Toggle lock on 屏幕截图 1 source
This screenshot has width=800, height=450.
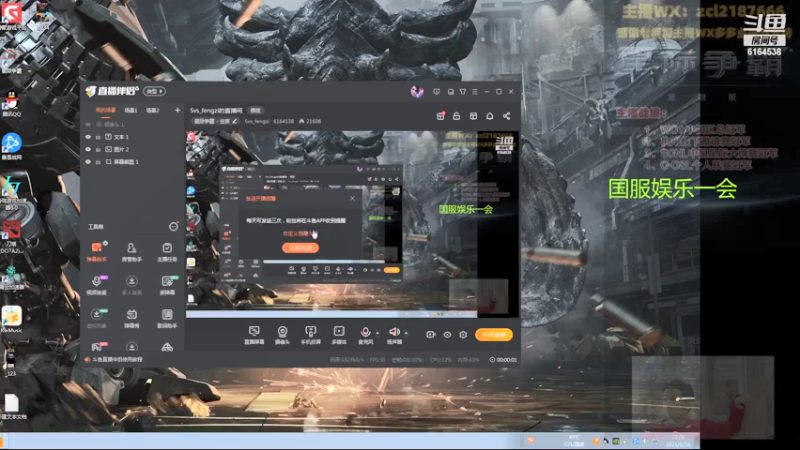click(x=98, y=162)
